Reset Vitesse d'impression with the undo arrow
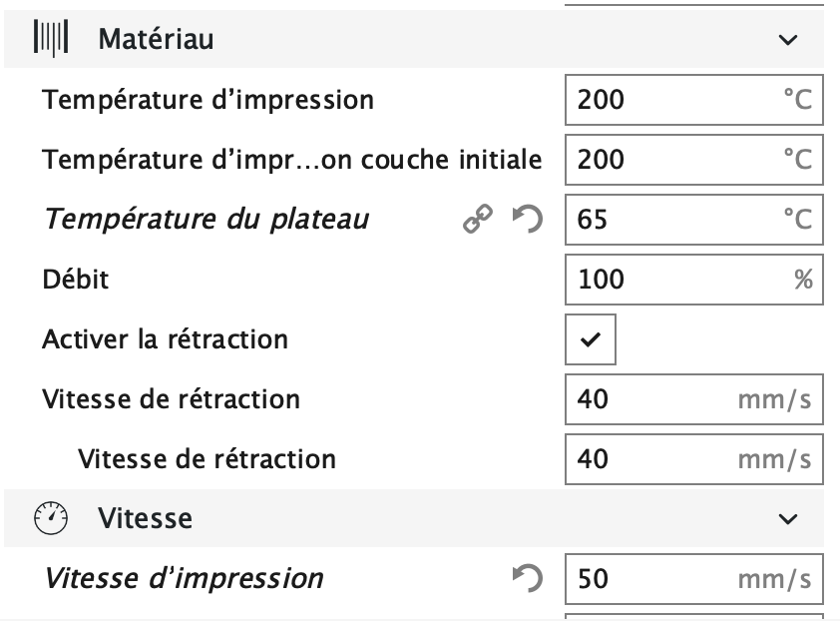 click(528, 578)
